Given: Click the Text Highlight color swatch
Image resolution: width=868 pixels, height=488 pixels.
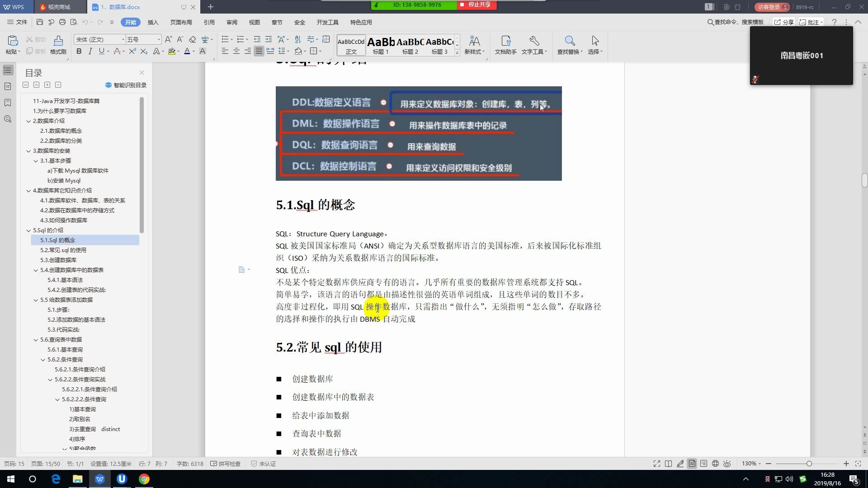Looking at the screenshot, I should [171, 52].
